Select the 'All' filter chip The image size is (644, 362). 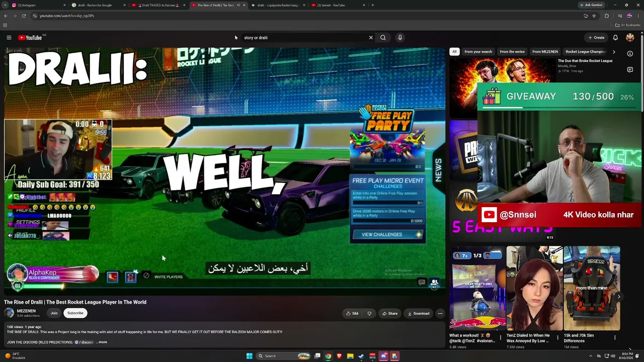click(454, 52)
